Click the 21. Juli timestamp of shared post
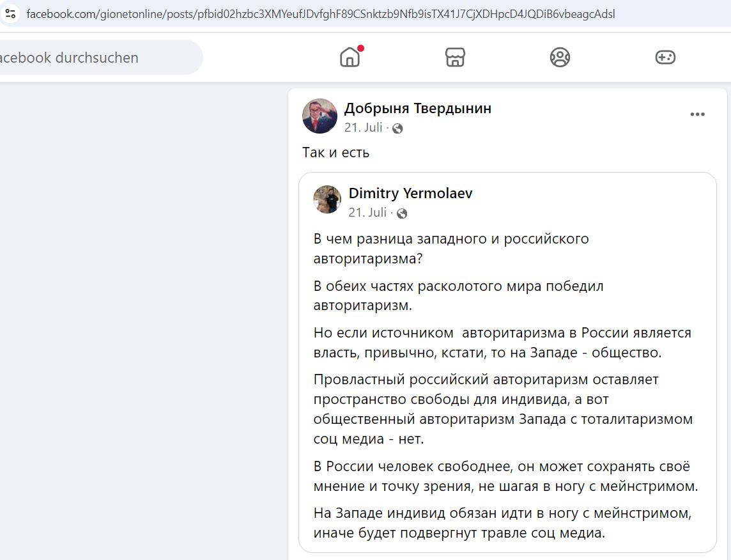Screen dimensions: 731x560 pyautogui.click(x=367, y=213)
